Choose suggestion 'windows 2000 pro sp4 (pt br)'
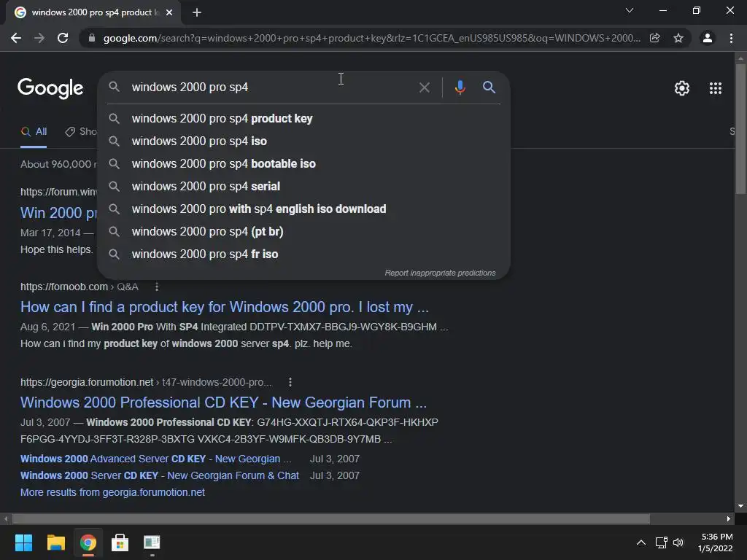This screenshot has width=747, height=560. coord(304,231)
